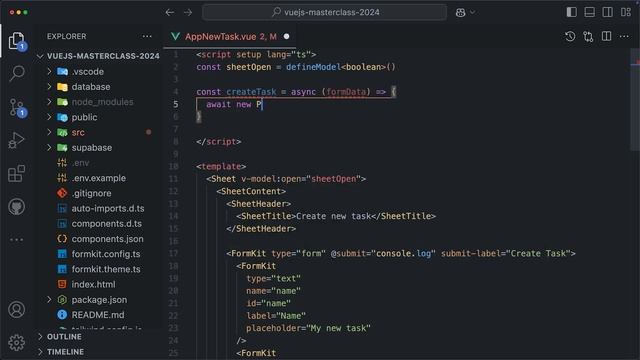Expand the OUTLINE section

[x=40, y=337]
